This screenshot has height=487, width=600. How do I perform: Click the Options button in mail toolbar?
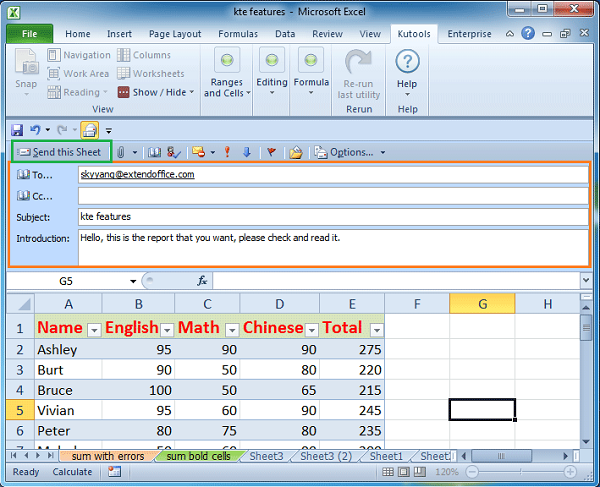point(344,152)
